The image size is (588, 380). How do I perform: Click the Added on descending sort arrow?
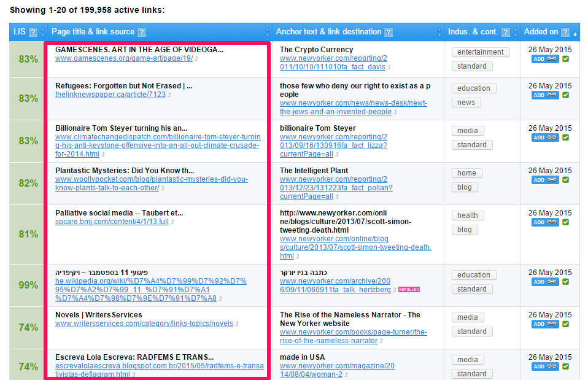point(575,34)
